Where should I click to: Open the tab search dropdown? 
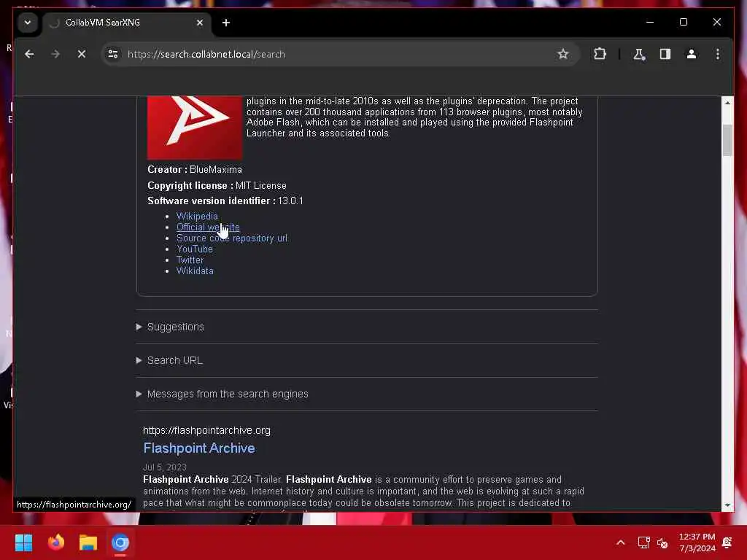pos(28,23)
